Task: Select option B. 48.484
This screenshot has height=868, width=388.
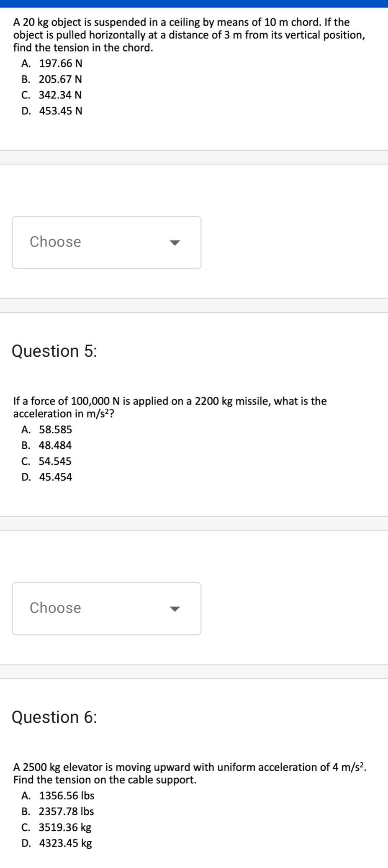Action: pyautogui.click(x=47, y=445)
